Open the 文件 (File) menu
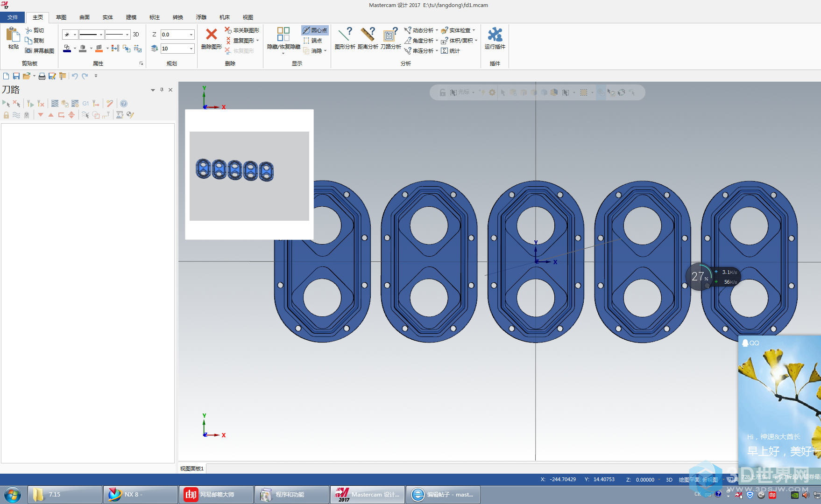Screen dimensions: 821x504 [x=13, y=17]
